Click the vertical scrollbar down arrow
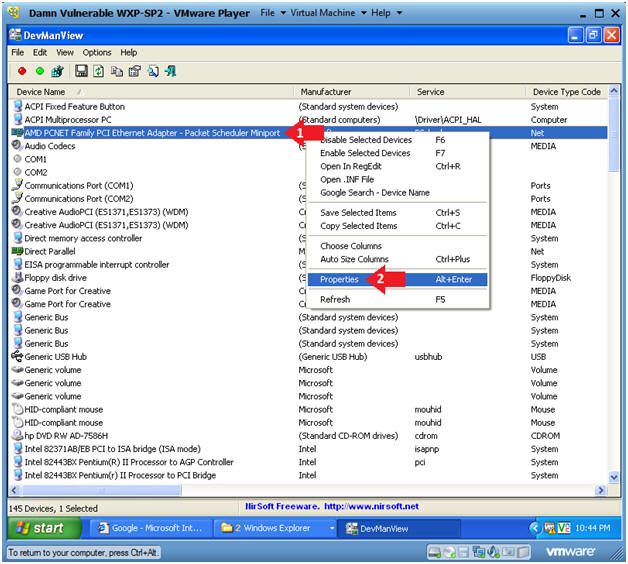Viewport: 628px width, 564px height. [x=614, y=477]
